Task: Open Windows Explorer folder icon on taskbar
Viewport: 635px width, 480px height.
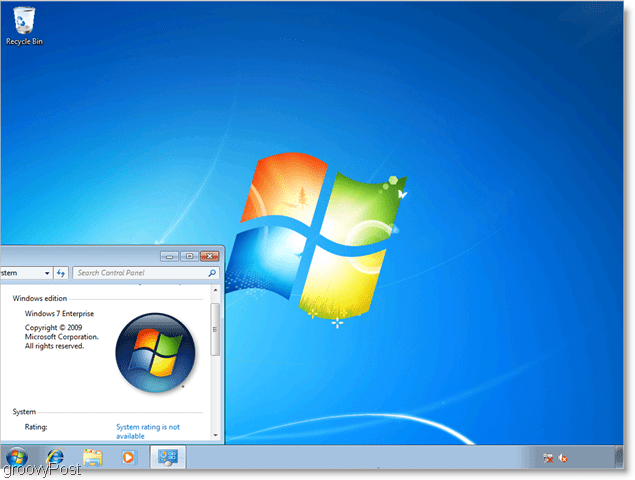Action: (x=93, y=457)
